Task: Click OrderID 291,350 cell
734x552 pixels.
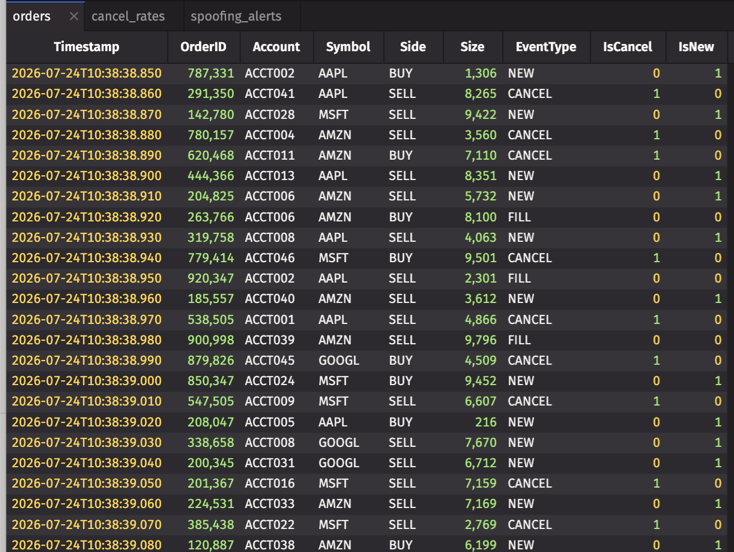Action: (203, 94)
